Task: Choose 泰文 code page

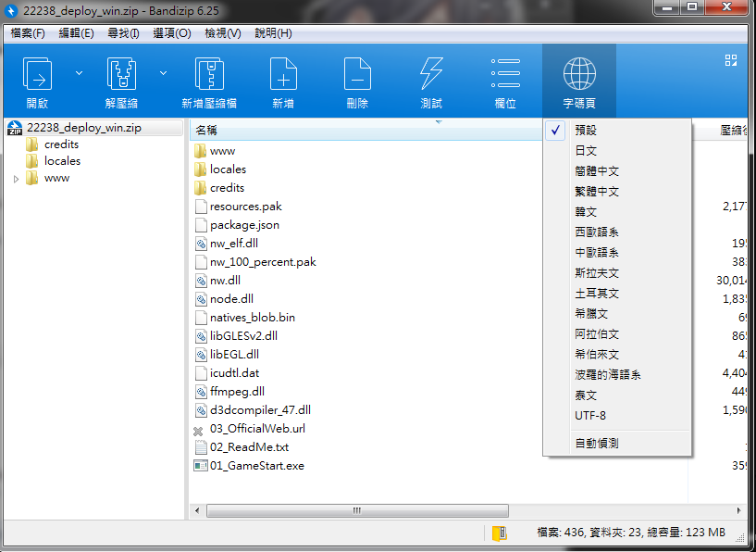Action: pos(617,395)
